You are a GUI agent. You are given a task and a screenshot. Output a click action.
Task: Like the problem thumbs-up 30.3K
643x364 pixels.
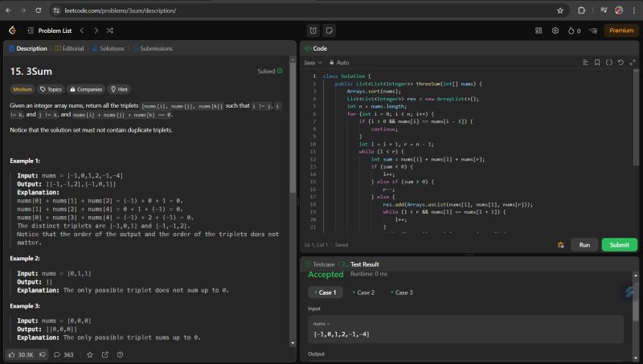[21, 354]
